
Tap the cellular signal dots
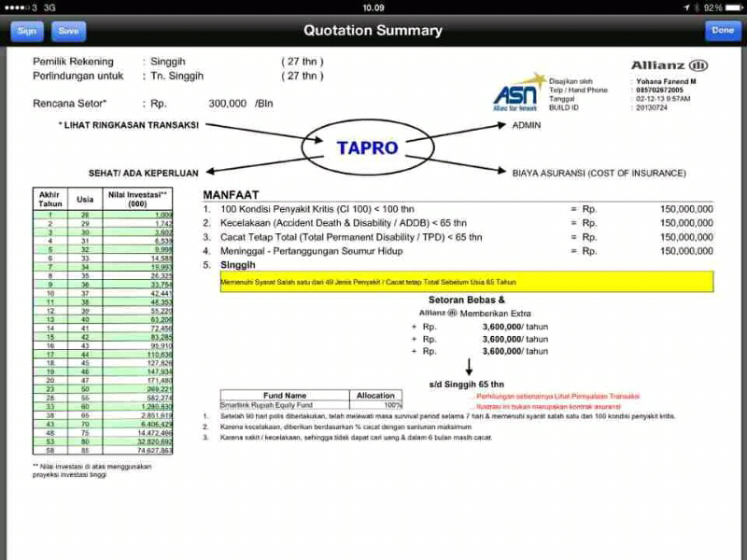coord(15,7)
